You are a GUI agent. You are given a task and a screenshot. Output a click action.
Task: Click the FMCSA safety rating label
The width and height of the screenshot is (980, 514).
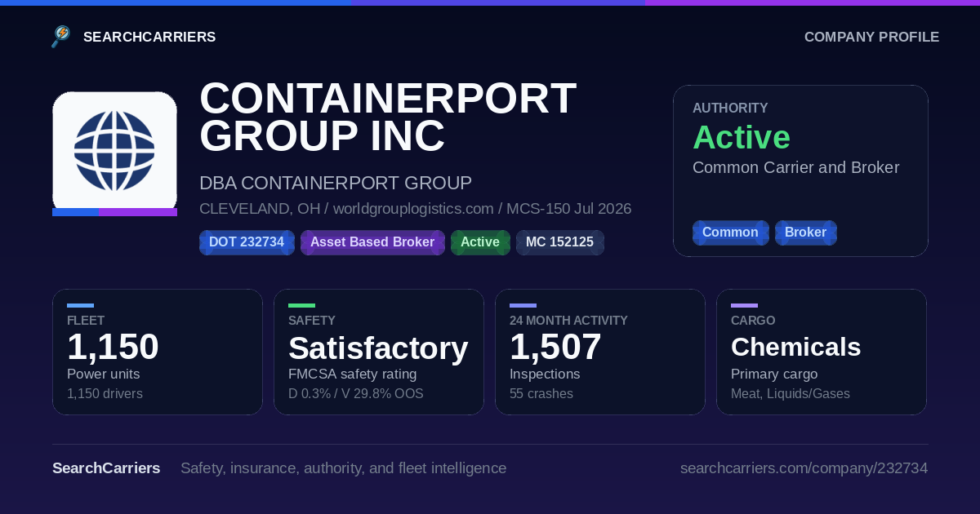point(352,374)
